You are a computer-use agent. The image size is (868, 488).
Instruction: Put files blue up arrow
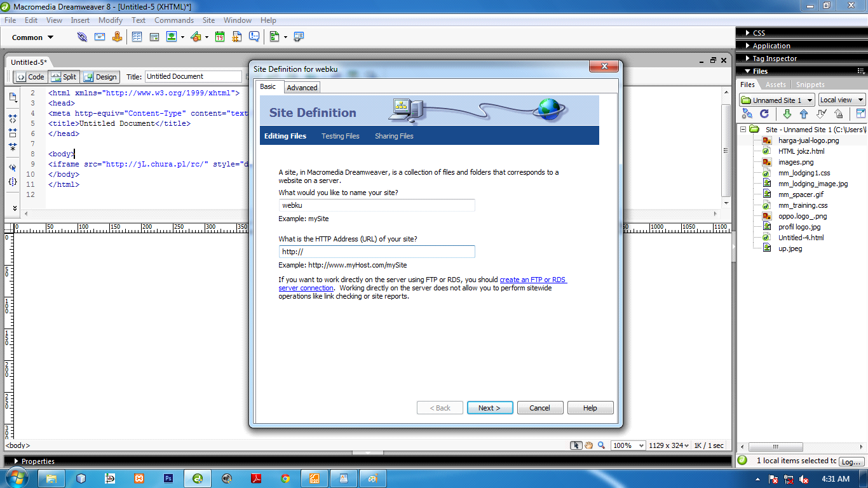click(804, 114)
